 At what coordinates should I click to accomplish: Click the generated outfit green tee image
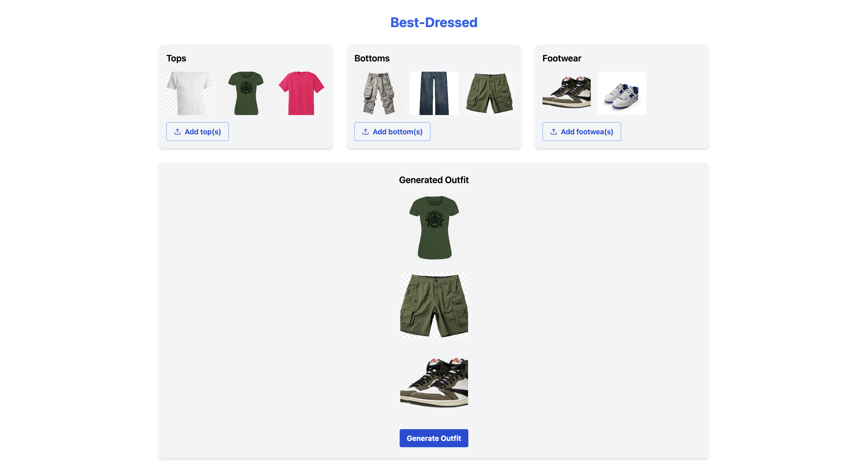point(434,228)
